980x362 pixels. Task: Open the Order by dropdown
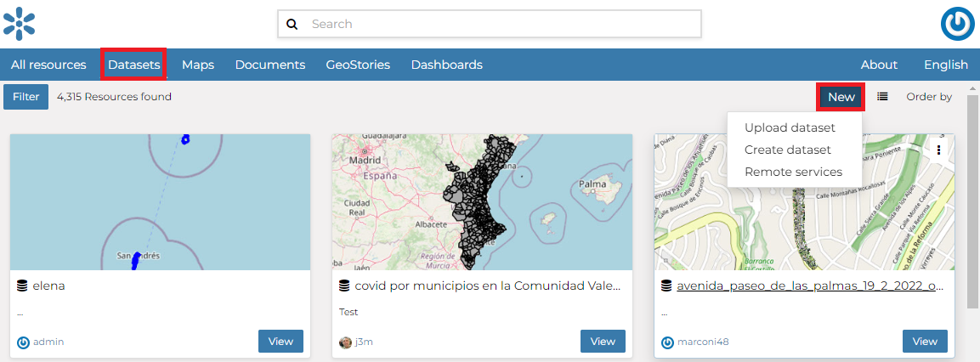929,97
